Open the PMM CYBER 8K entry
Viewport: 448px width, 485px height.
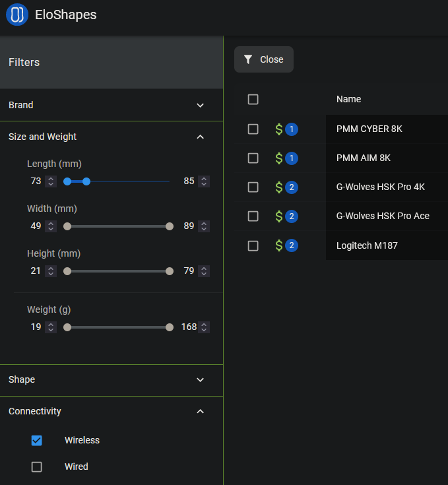[369, 129]
